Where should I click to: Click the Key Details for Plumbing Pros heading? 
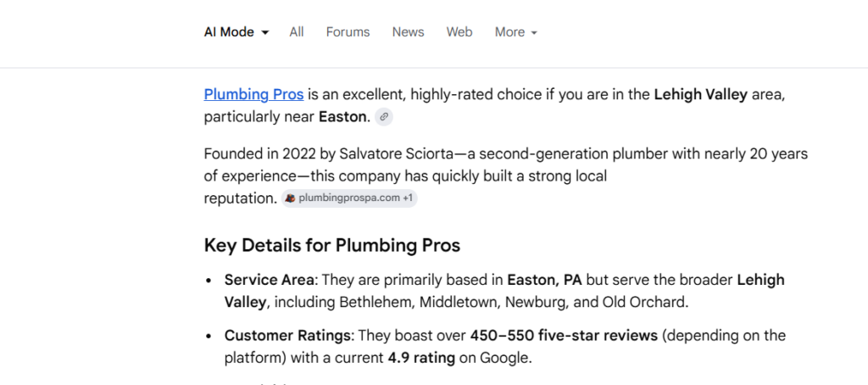click(x=331, y=246)
